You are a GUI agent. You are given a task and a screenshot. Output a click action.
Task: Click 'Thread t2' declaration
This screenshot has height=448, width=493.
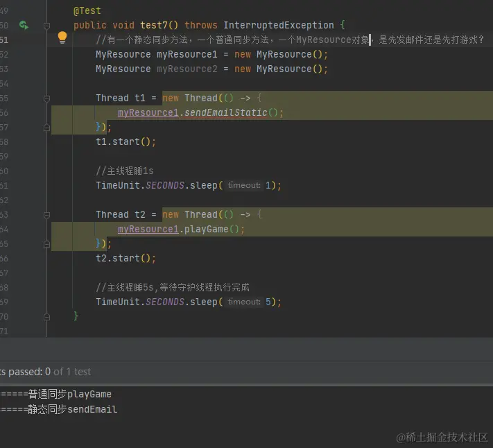121,215
